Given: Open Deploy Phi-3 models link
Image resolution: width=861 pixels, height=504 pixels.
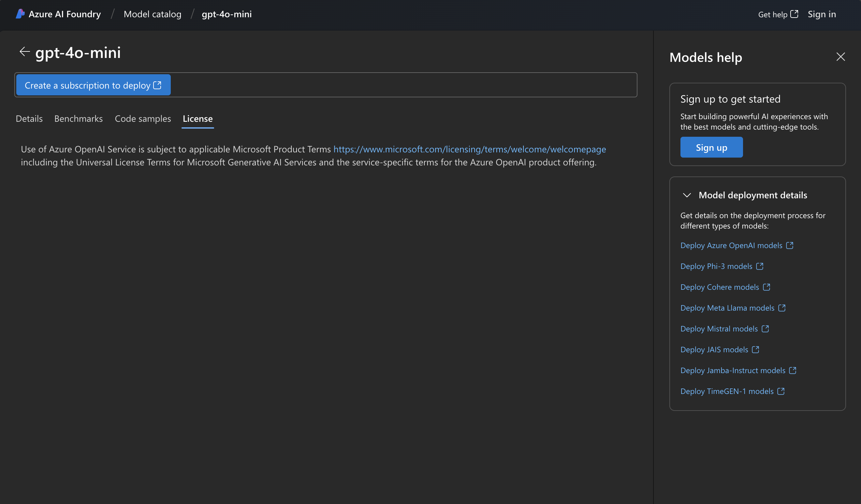Looking at the screenshot, I should 716,266.
